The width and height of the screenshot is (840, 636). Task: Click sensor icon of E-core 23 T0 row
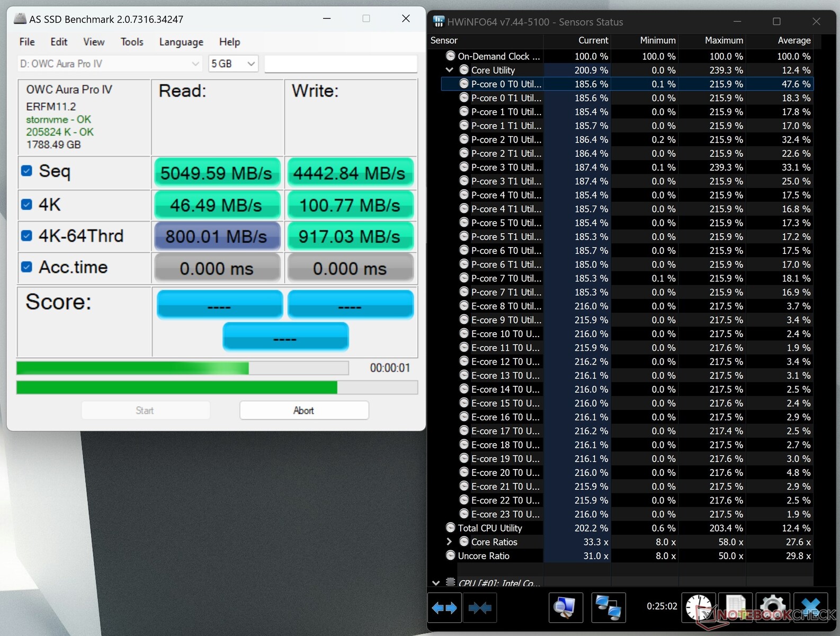pos(464,514)
